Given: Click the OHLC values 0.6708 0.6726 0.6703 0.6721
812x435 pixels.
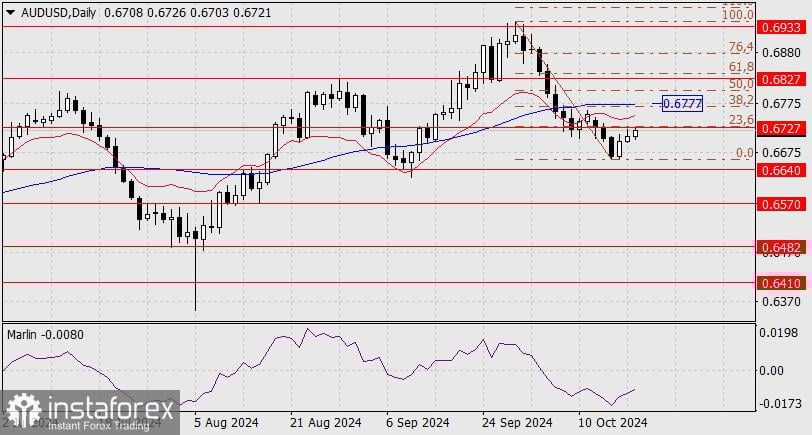Looking at the screenshot, I should click(x=187, y=13).
